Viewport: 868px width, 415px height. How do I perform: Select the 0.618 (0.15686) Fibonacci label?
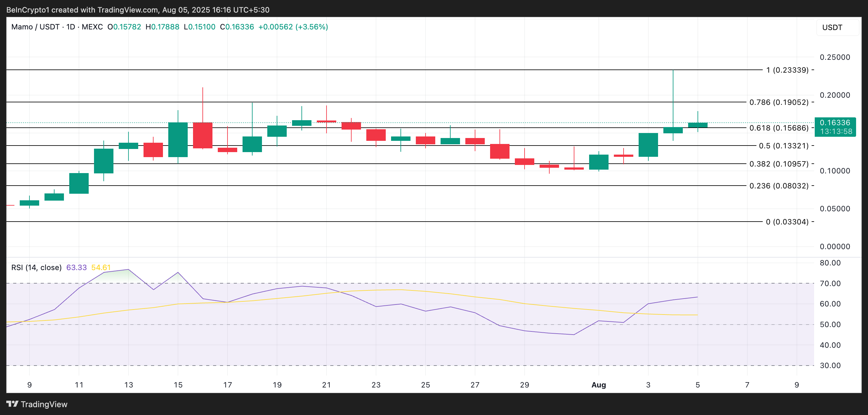pos(778,128)
